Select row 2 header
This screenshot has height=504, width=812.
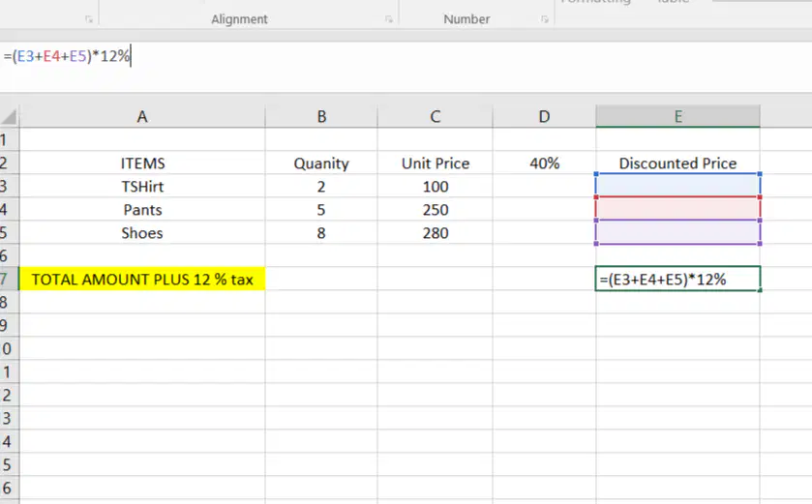[9, 163]
